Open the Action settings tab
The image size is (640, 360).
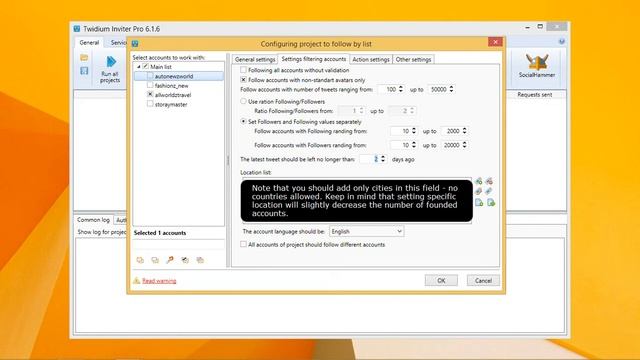[x=371, y=60]
